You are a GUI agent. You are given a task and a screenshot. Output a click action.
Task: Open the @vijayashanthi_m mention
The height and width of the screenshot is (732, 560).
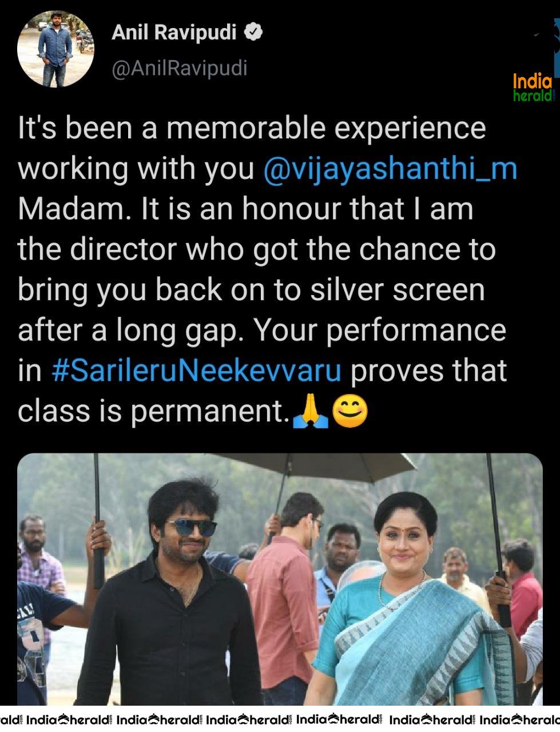[x=390, y=169]
